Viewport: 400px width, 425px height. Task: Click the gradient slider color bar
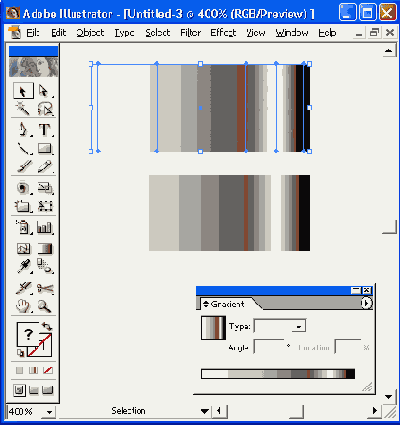(278, 374)
